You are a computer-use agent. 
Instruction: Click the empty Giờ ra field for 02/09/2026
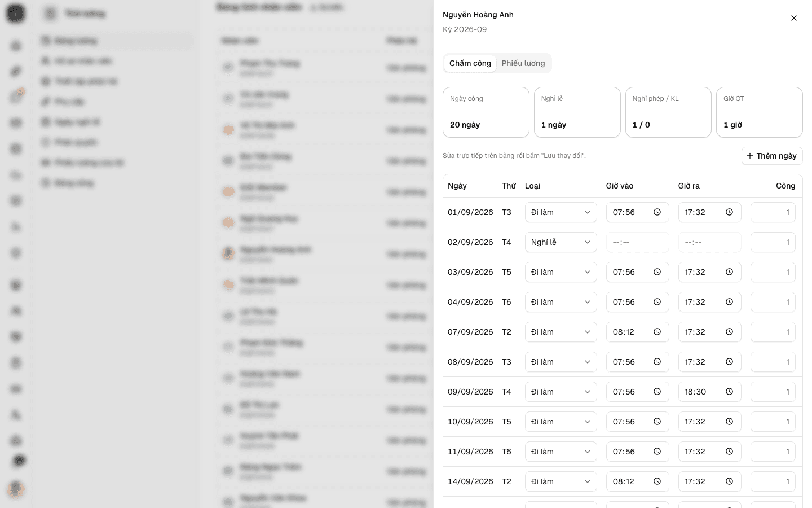pos(709,242)
